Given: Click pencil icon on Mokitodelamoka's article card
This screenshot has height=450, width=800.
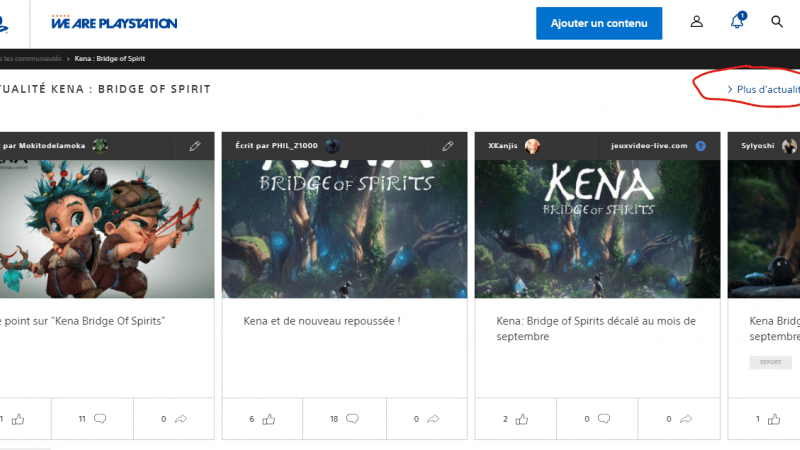Looking at the screenshot, I should pos(195,145).
